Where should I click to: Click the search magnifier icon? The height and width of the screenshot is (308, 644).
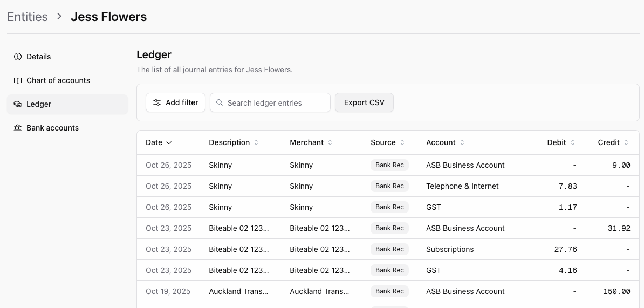click(220, 102)
